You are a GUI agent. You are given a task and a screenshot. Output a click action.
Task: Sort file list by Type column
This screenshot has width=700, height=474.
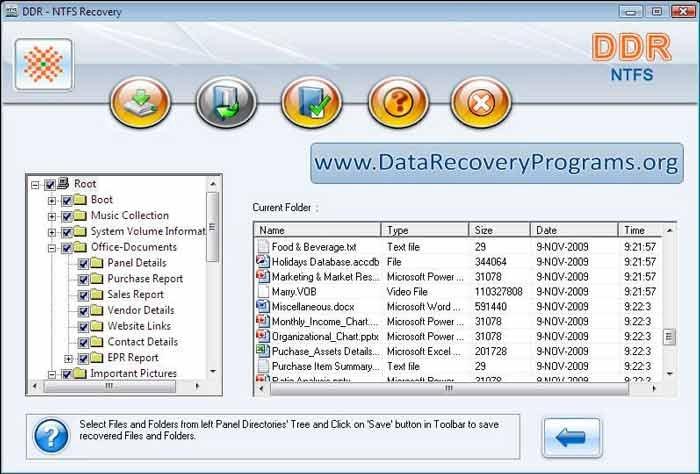[x=425, y=230]
